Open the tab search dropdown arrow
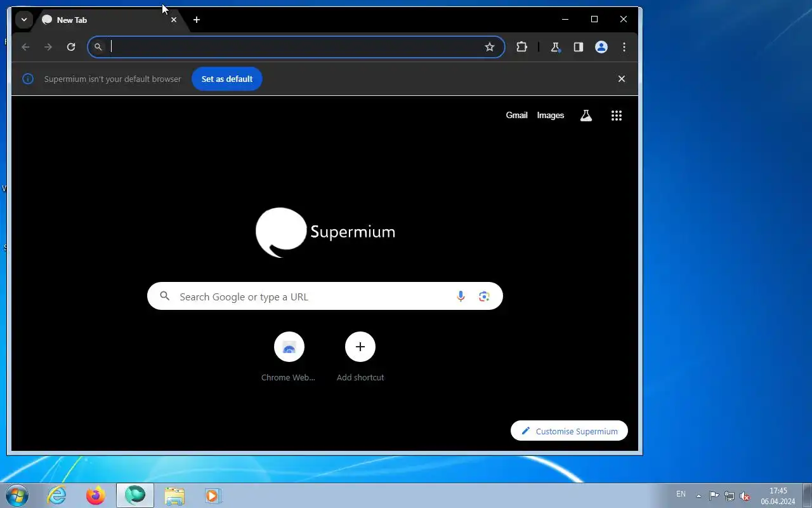This screenshot has width=812, height=508. 23,20
